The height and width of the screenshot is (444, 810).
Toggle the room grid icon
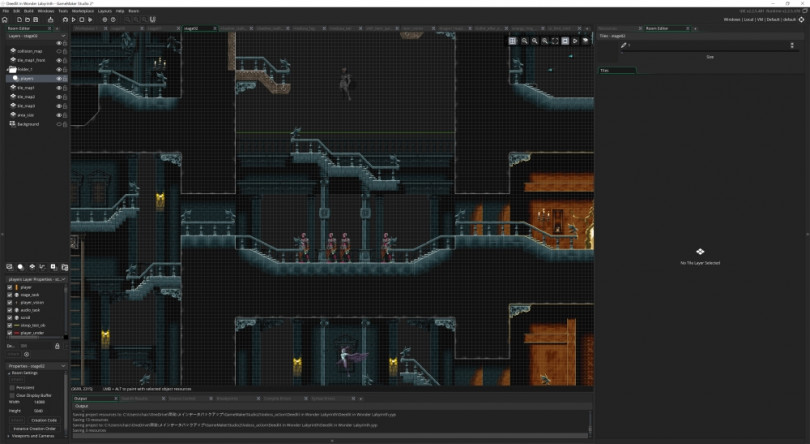pos(512,41)
